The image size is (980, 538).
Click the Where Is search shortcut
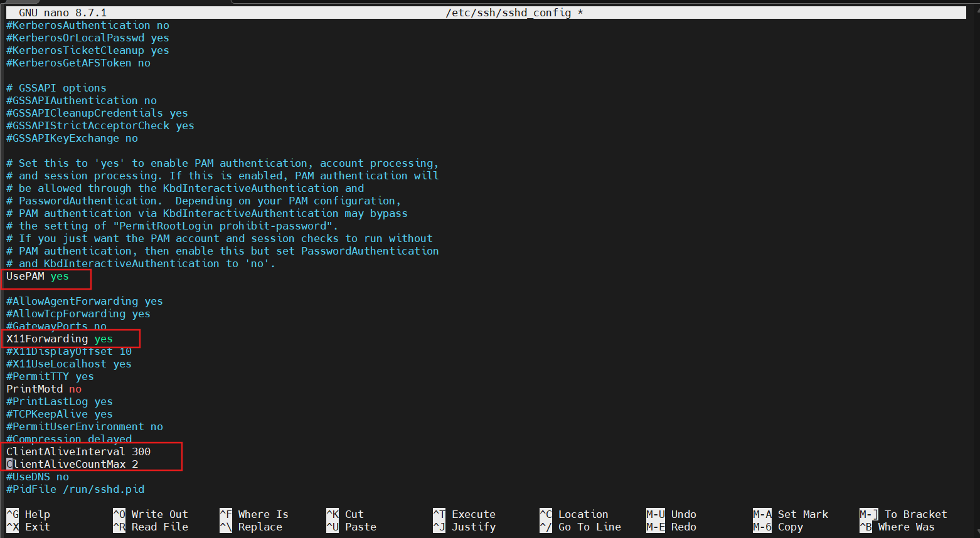(253, 514)
